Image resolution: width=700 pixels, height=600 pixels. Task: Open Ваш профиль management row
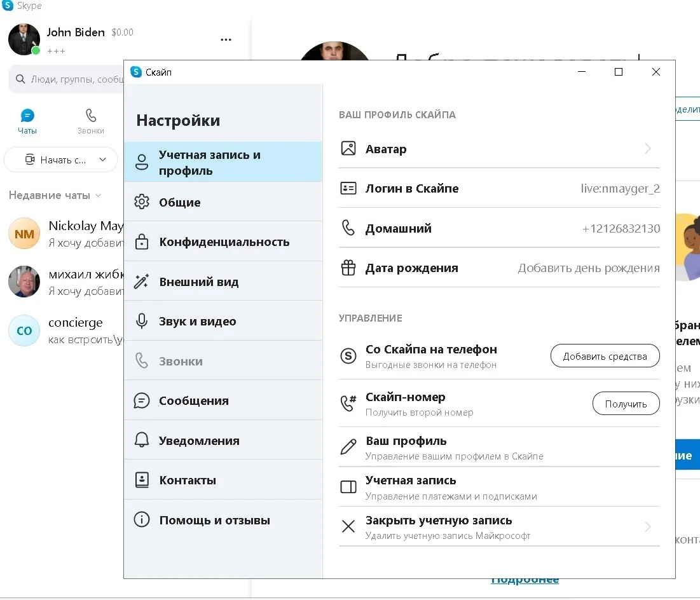499,447
